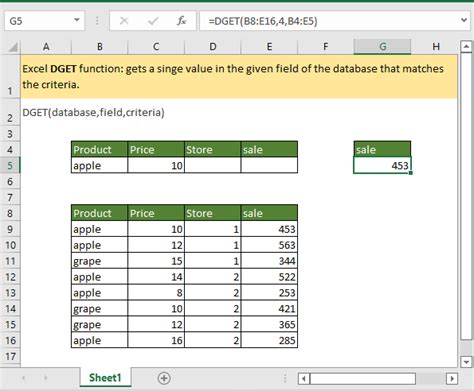Click the previous sheet navigation arrow

(x=24, y=378)
